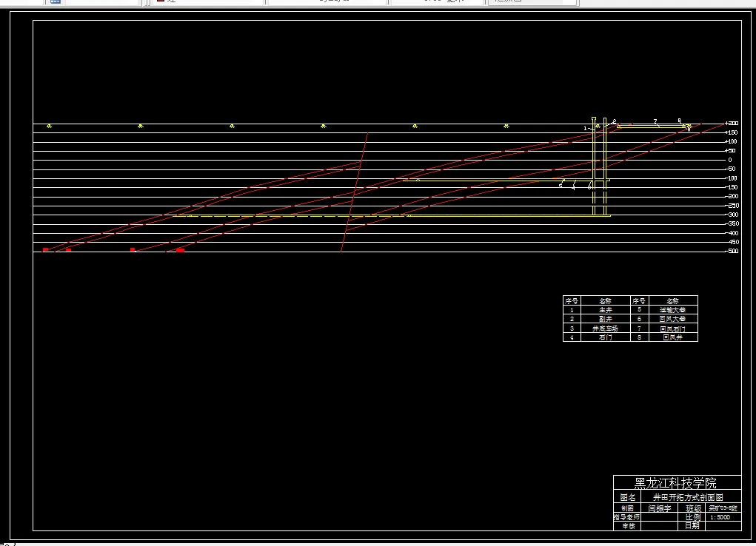Select legend entry 主井
The image size is (756, 546).
coord(606,310)
